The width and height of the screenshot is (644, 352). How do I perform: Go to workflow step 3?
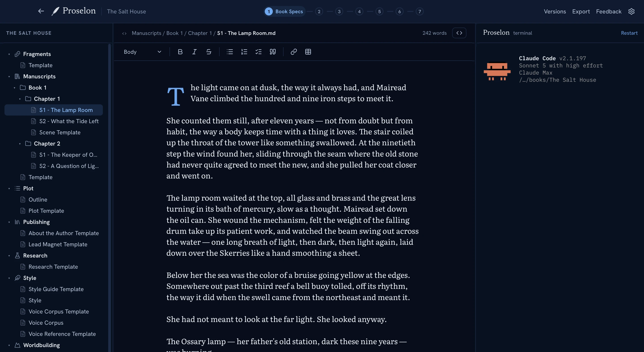pyautogui.click(x=339, y=11)
